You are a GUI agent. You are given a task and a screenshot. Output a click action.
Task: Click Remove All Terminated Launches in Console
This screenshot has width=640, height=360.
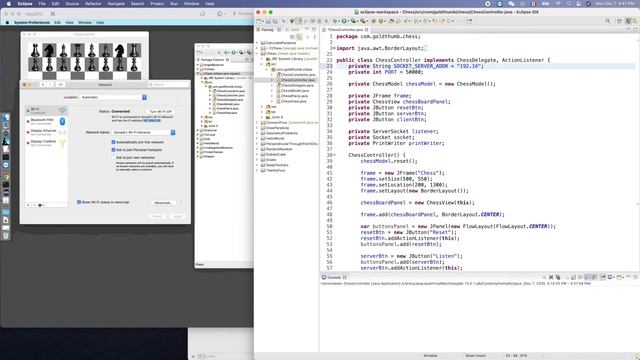(x=558, y=277)
